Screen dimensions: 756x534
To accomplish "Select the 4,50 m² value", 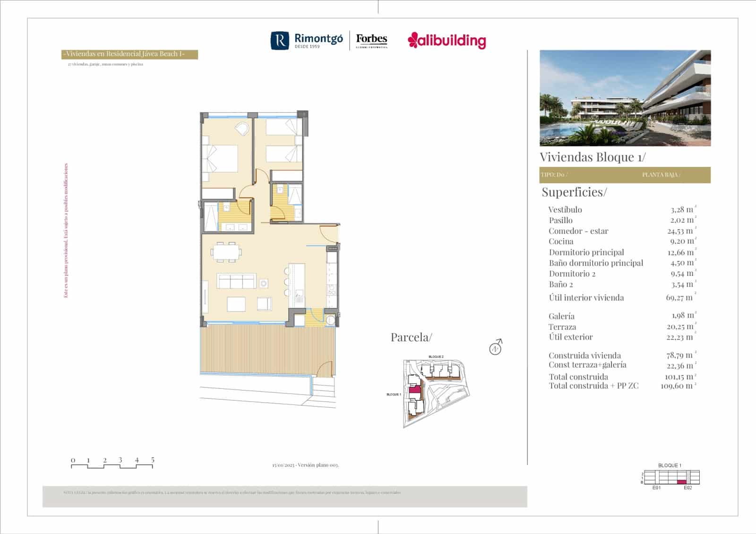I will [x=683, y=263].
